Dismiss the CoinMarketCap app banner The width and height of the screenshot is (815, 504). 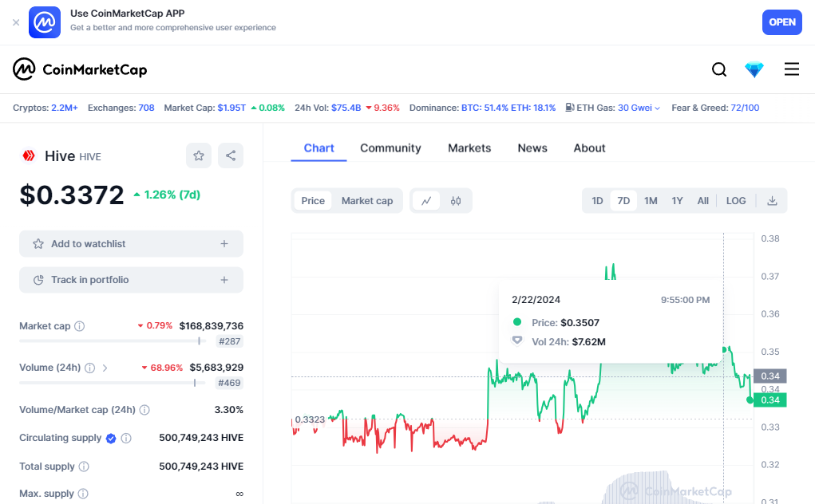tap(16, 22)
